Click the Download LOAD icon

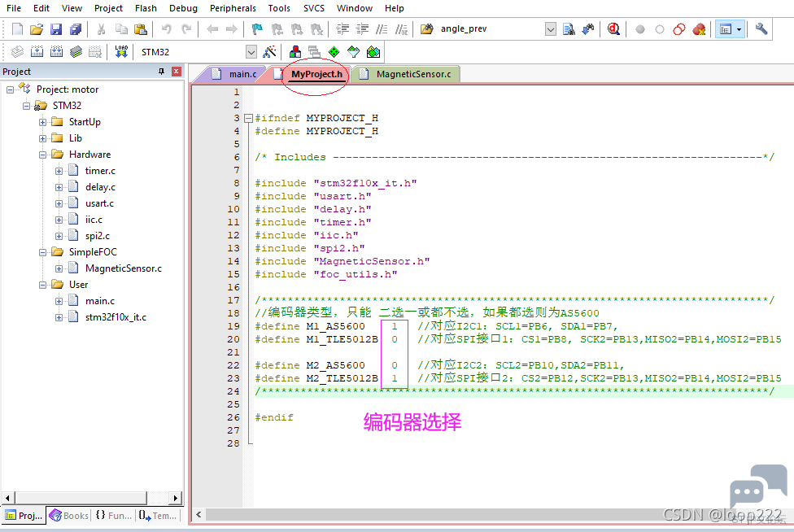[x=121, y=51]
